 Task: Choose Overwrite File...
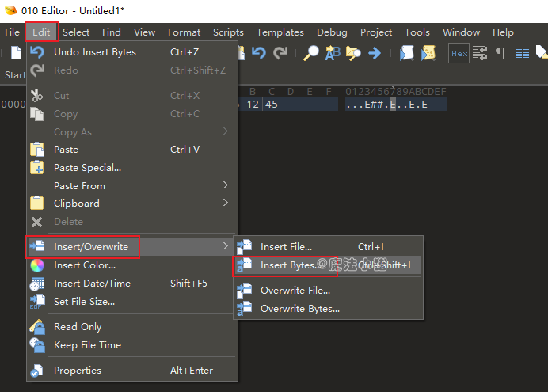pyautogui.click(x=328, y=291)
